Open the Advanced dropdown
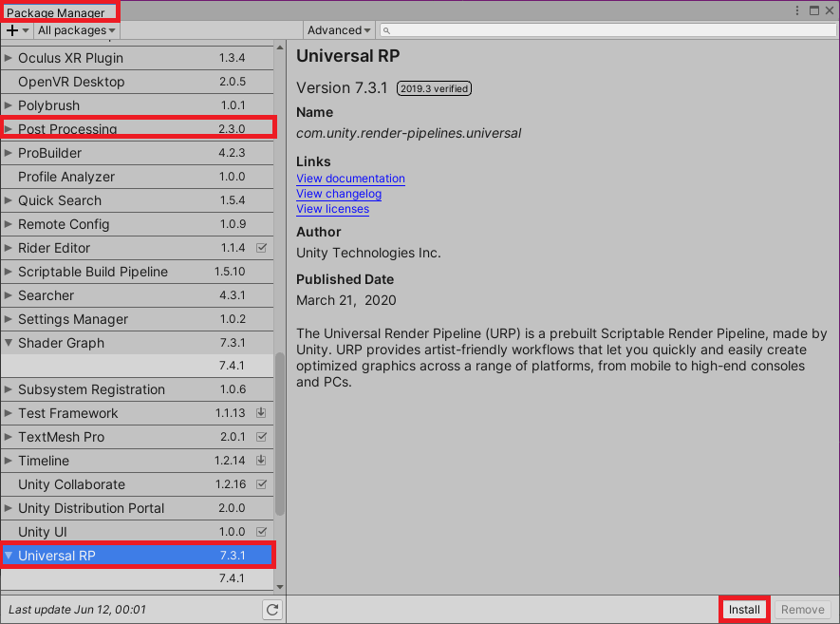The image size is (840, 624). [340, 30]
